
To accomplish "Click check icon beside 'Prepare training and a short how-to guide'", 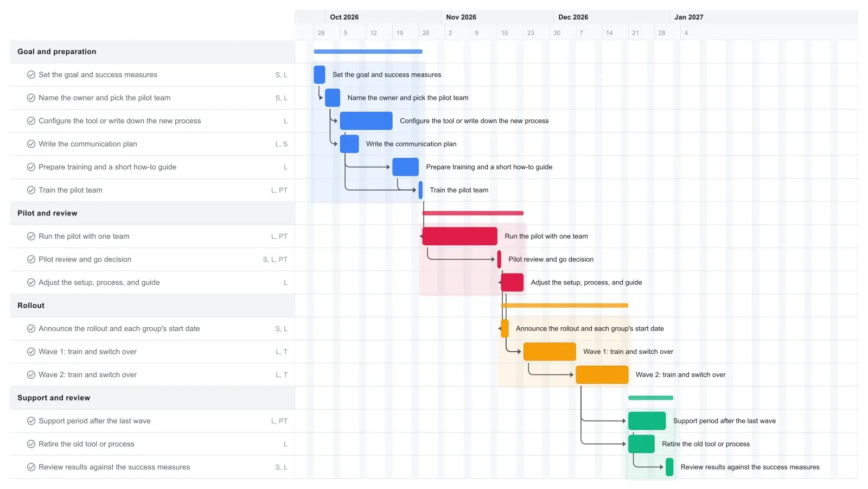I will coord(31,167).
